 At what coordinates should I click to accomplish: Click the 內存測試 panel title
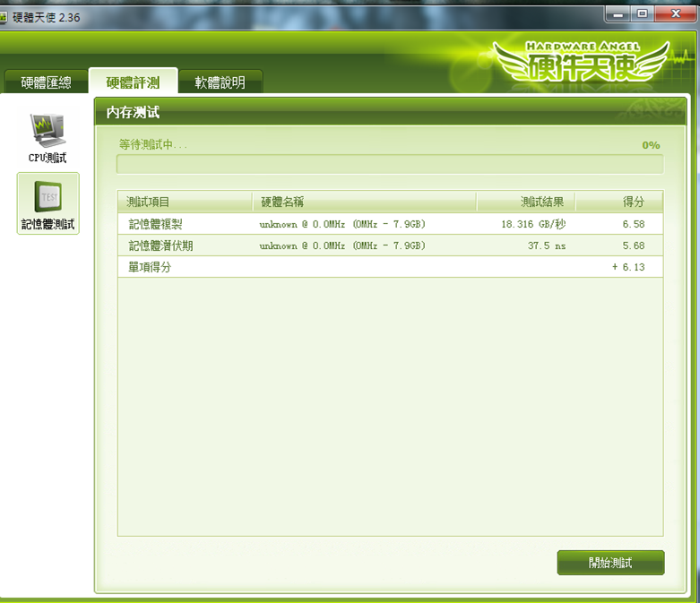134,112
